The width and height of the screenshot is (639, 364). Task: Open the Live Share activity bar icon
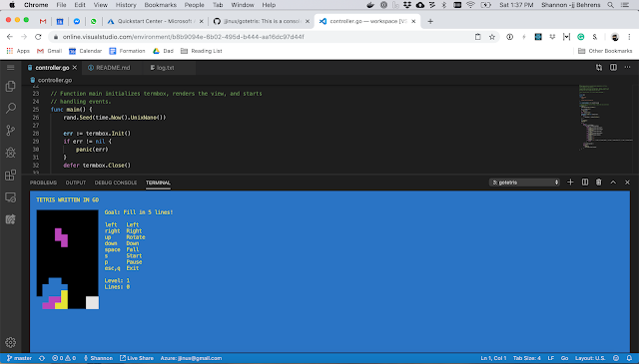pos(11,219)
